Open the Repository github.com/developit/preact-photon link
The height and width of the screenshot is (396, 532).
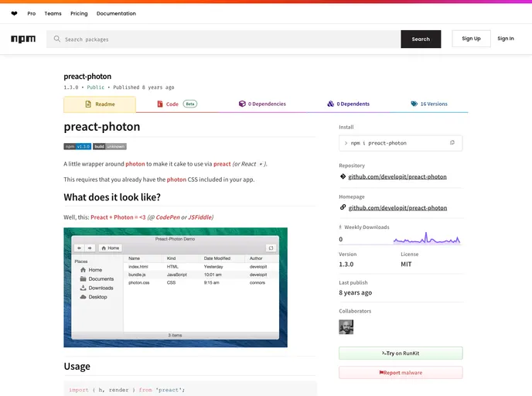point(397,177)
